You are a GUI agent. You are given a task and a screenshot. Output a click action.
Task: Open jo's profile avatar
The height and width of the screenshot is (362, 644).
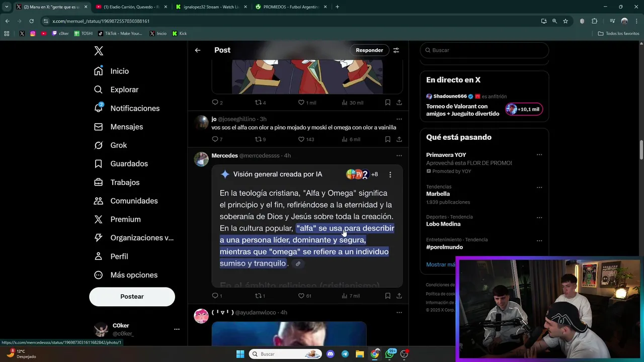[x=201, y=122]
